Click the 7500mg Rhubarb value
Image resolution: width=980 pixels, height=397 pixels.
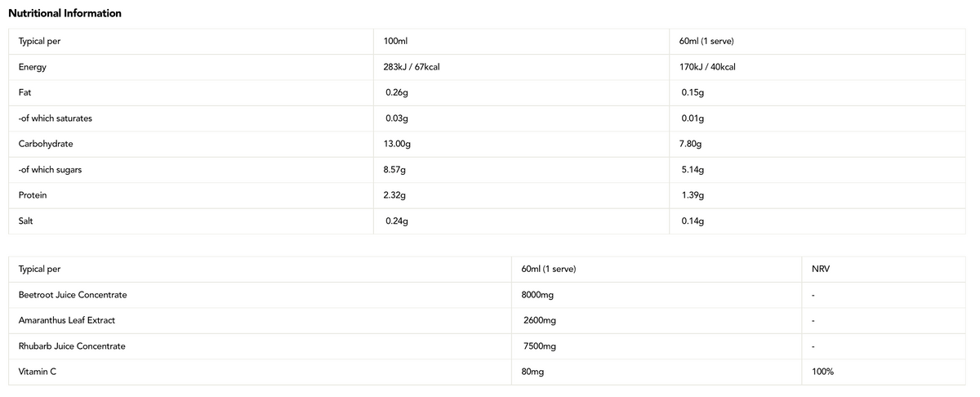pos(540,346)
